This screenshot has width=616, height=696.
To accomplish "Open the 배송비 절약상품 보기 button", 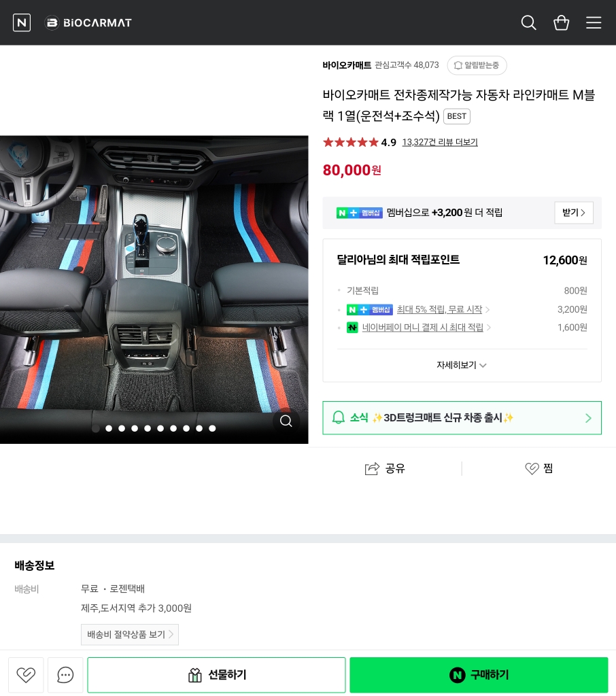I will [x=130, y=635].
